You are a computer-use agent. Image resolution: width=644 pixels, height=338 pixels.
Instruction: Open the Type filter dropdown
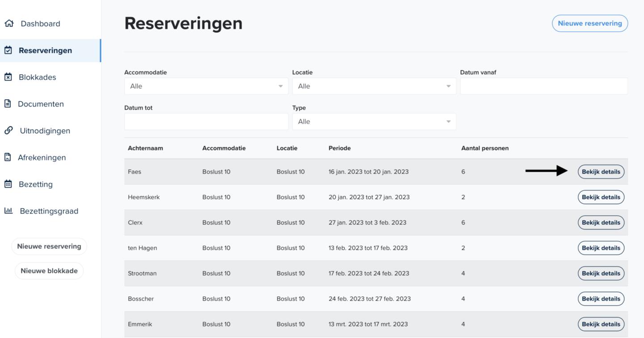(x=374, y=122)
